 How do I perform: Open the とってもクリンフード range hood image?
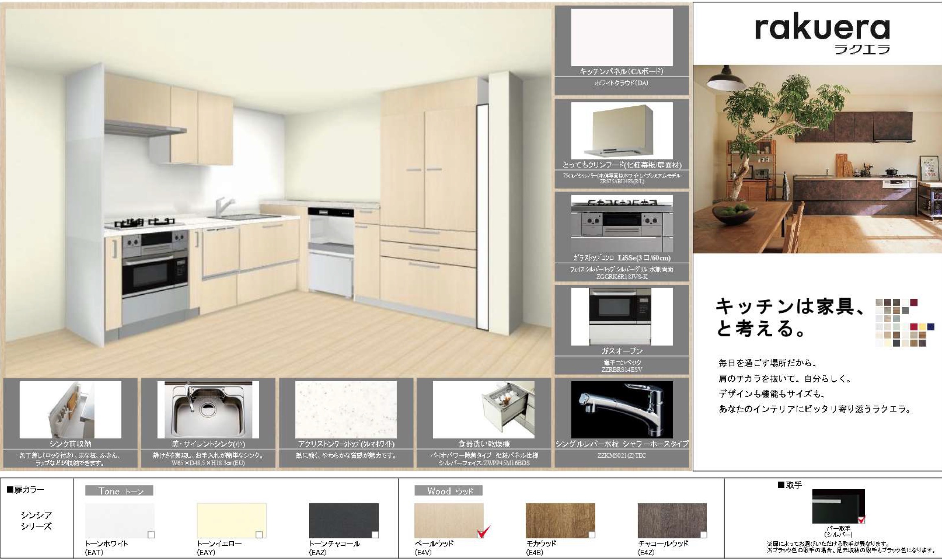pyautogui.click(x=622, y=130)
